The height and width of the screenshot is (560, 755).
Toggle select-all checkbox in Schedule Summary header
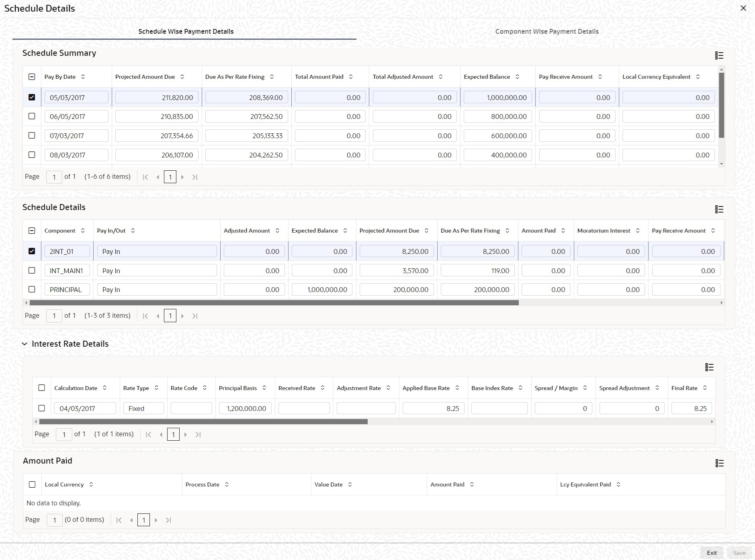[x=32, y=77]
